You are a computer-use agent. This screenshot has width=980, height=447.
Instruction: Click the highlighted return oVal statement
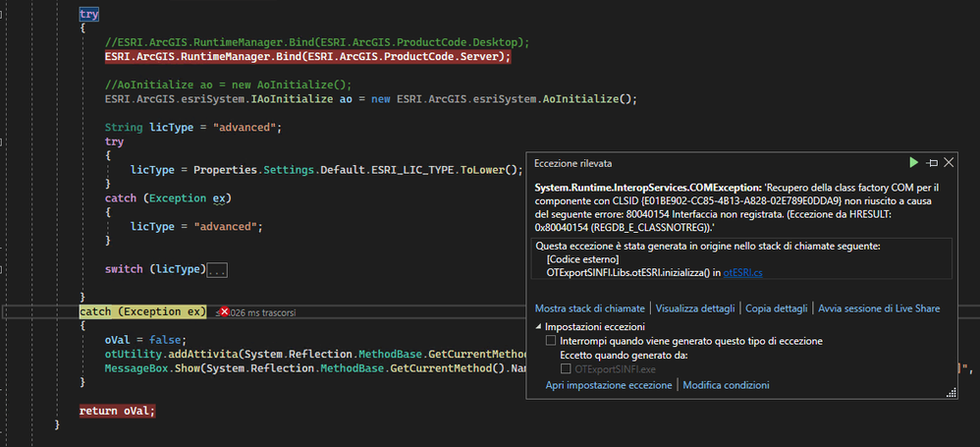tap(117, 410)
